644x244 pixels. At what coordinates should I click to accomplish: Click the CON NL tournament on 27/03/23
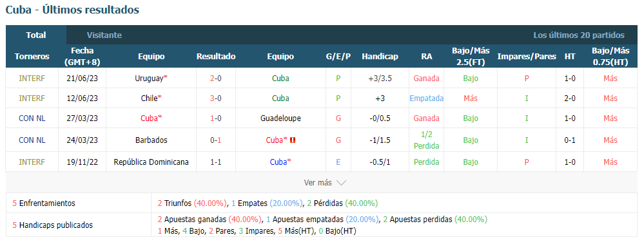pos(32,118)
